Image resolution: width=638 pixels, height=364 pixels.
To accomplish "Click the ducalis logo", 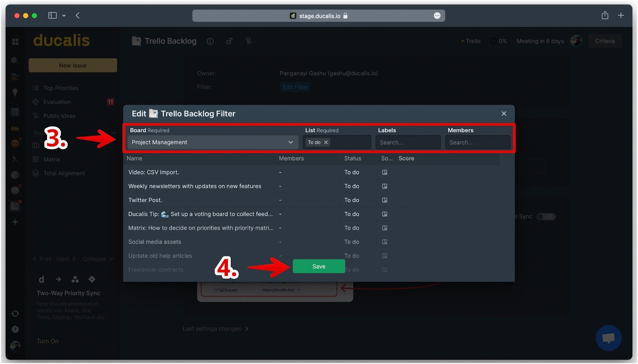I will [x=61, y=40].
